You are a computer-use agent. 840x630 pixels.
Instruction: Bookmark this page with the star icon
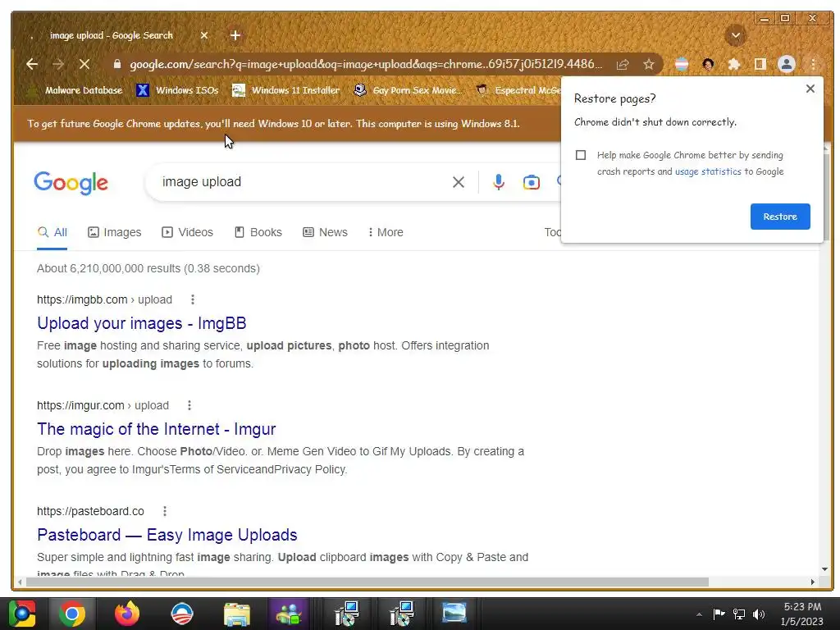(x=649, y=65)
